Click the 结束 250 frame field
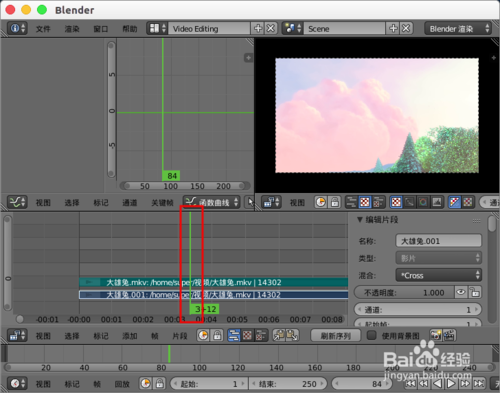Viewport: 500px width, 393px height. pyautogui.click(x=289, y=384)
